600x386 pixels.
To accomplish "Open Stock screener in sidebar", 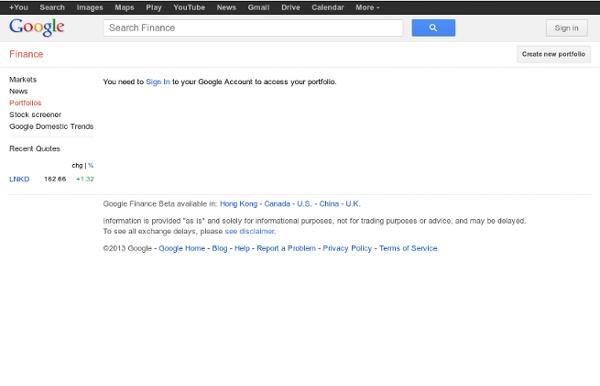I will (35, 114).
